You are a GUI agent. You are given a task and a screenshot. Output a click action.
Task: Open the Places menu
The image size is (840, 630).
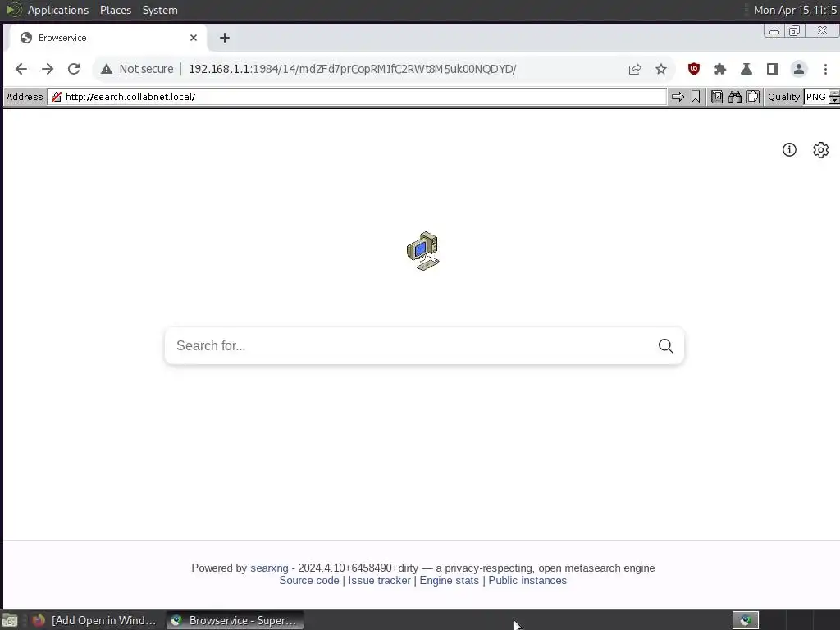[x=115, y=10]
